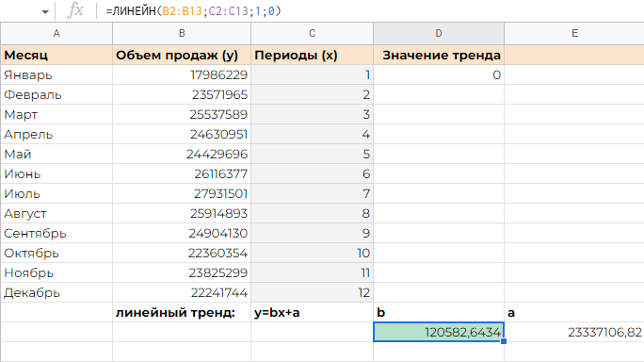Click the 'y=bx+a' cell

point(313,313)
